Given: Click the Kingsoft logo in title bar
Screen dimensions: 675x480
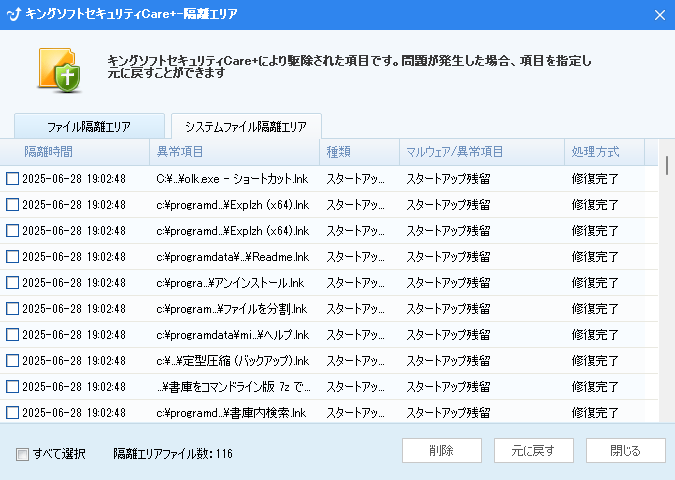Looking at the screenshot, I should point(14,14).
